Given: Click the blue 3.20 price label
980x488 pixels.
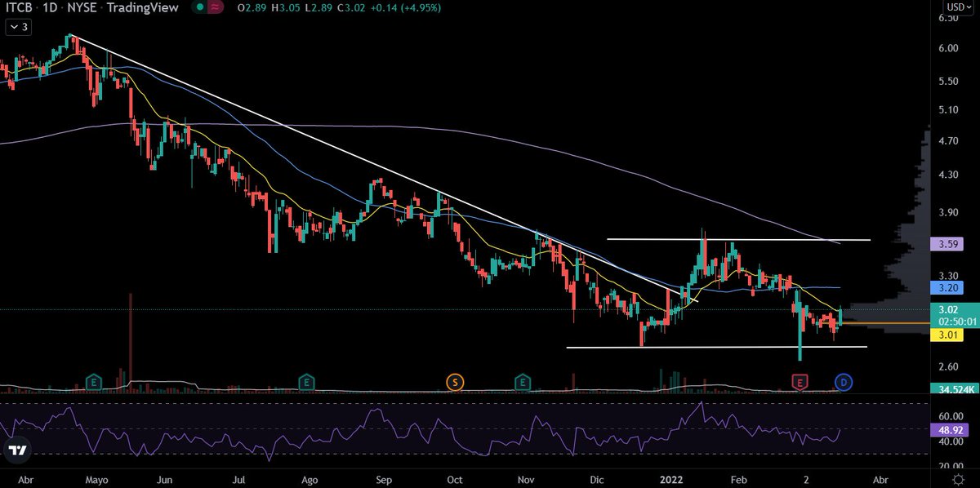Looking at the screenshot, I should (946, 287).
